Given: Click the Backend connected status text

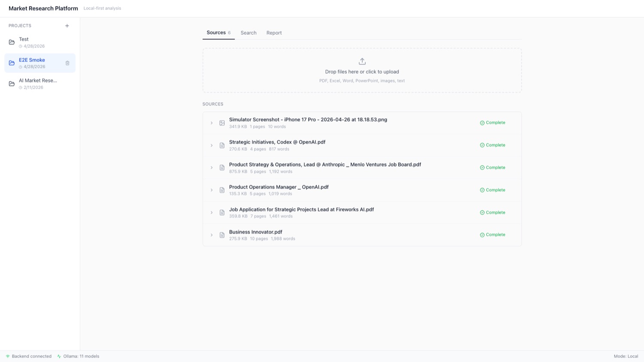Looking at the screenshot, I should (x=32, y=356).
